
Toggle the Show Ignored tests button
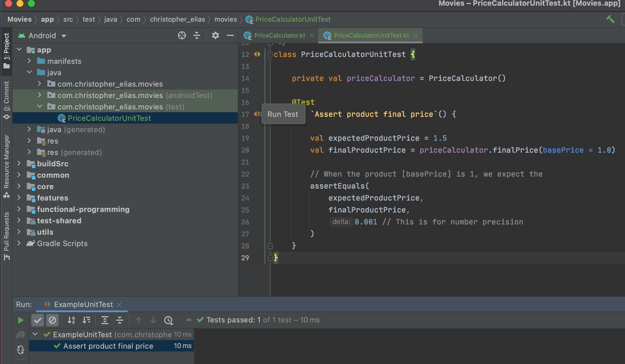coord(52,320)
